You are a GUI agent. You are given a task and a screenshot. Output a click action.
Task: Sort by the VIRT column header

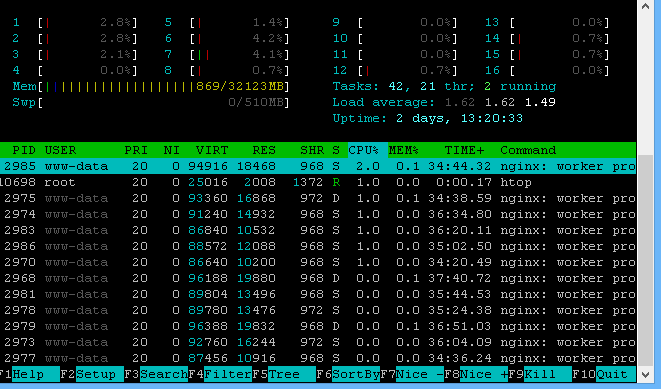(212, 150)
